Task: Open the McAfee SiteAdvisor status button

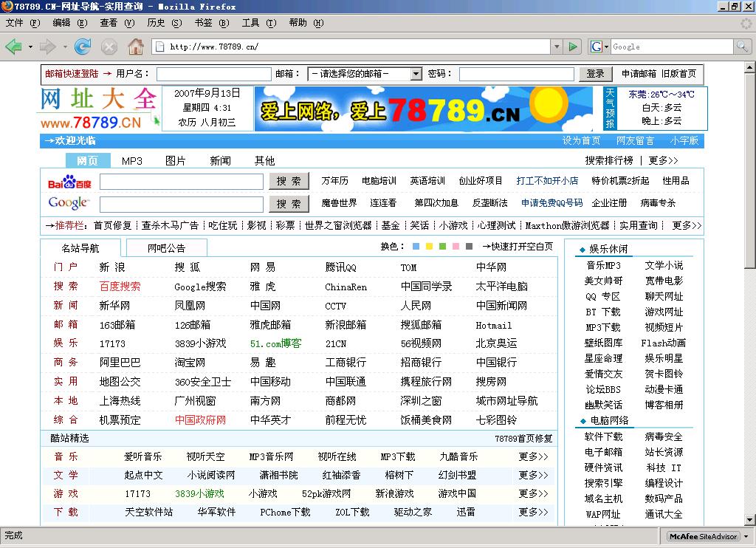Action: 703,536
